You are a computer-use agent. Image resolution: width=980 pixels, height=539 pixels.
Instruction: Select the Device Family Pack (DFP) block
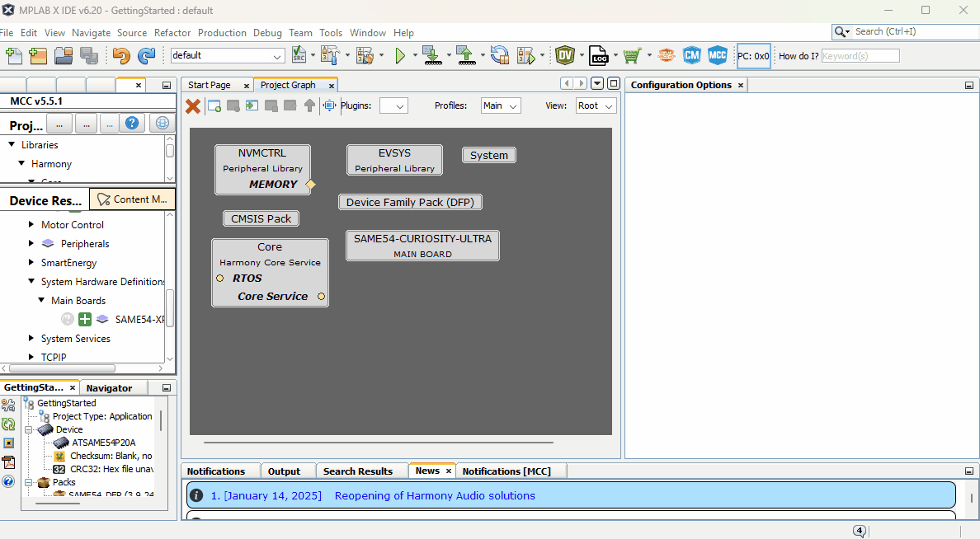[x=410, y=202]
